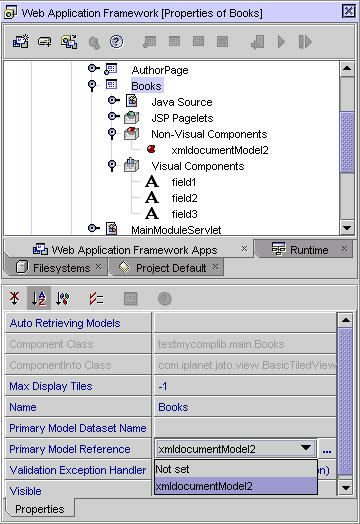Screen dimensions: 360x524
Task: Click the A icon beside field3
Action: pos(152,214)
